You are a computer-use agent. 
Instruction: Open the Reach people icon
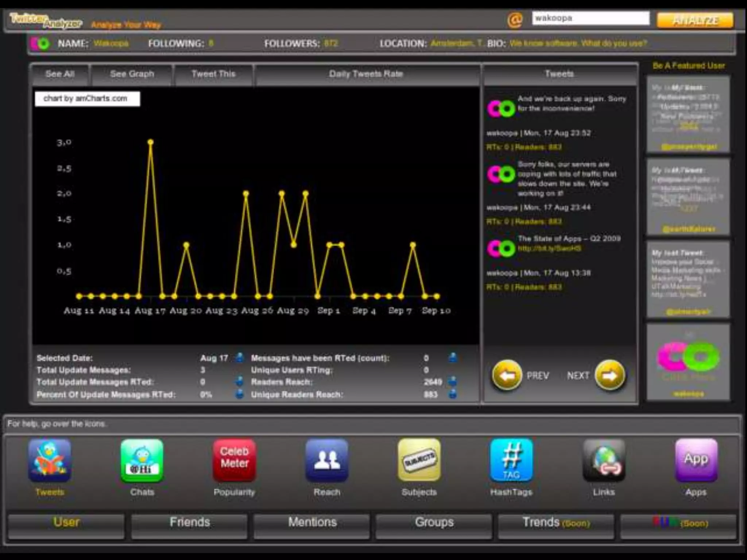pyautogui.click(x=327, y=460)
